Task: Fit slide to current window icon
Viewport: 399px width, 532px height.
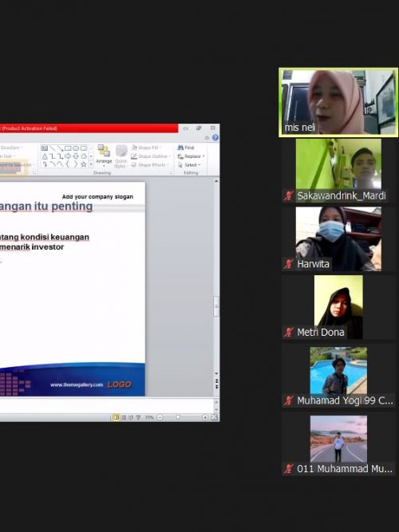Action: pos(215,417)
